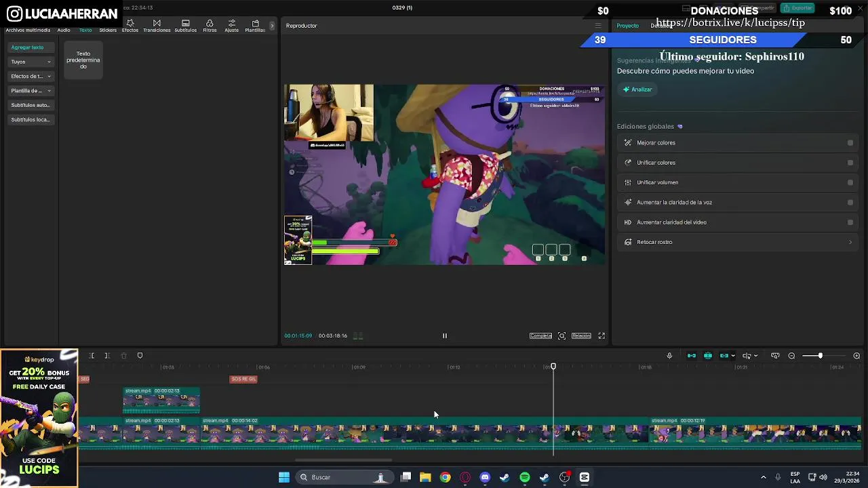Viewport: 868px width, 488px height.
Task: Click the HD Aumentar claridad icon
Action: (628, 222)
